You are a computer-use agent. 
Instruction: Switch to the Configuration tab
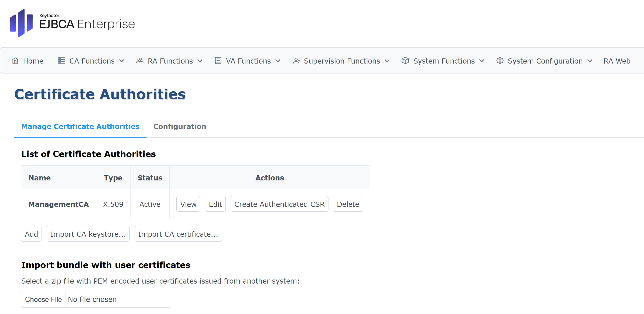pos(179,126)
